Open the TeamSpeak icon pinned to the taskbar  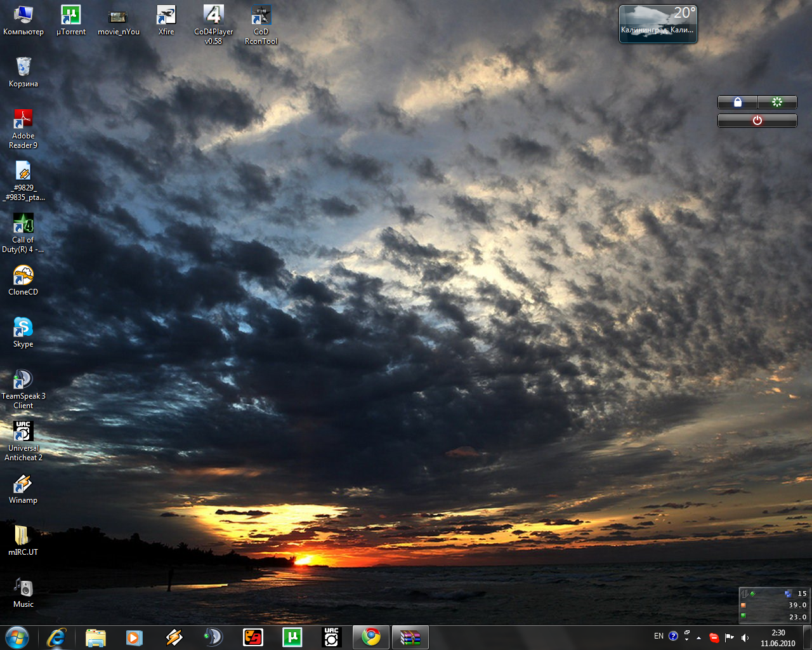click(x=213, y=637)
